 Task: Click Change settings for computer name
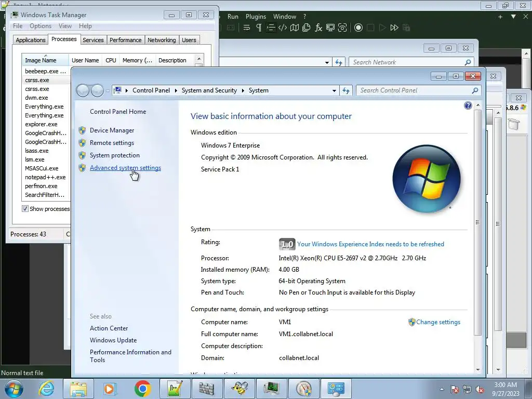[438, 322]
